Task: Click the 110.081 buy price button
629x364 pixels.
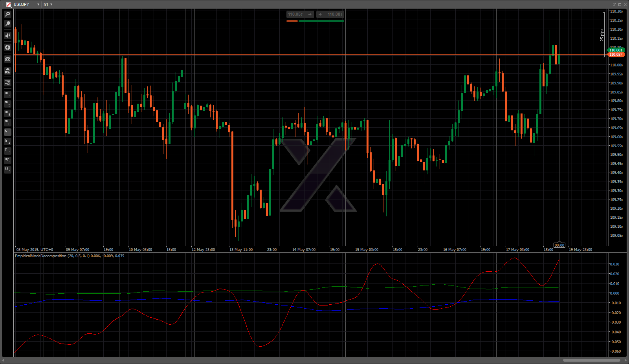Action: coord(330,15)
